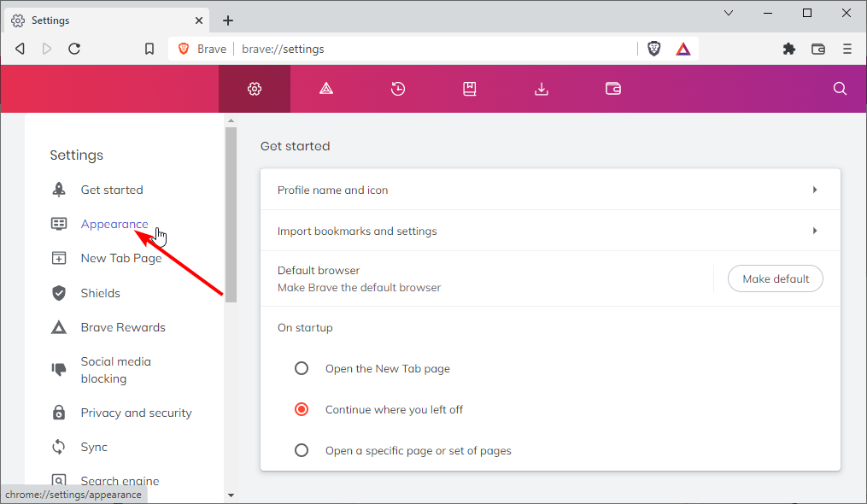867x504 pixels.
Task: Open Brave Rewards triangle icon in address bar
Action: [x=683, y=49]
